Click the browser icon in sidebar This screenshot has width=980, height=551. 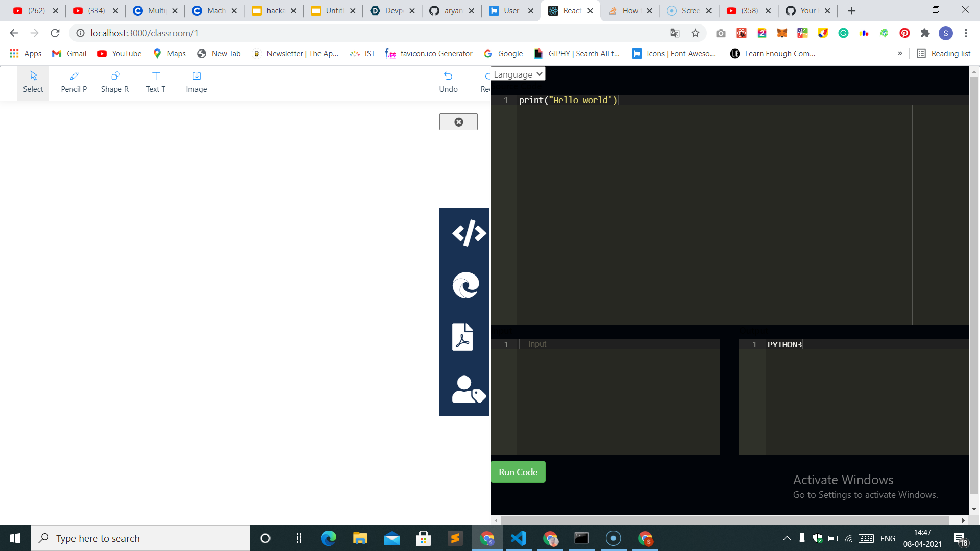[x=465, y=285]
